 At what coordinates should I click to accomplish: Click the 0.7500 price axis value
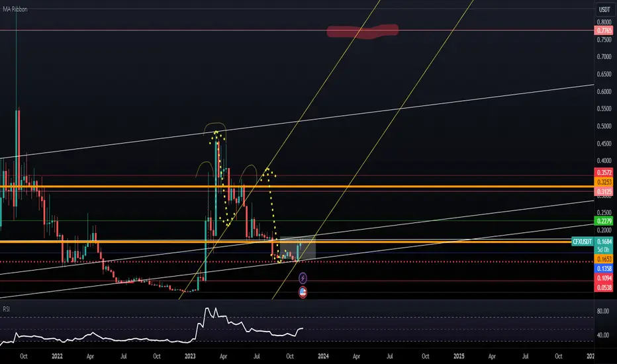604,39
